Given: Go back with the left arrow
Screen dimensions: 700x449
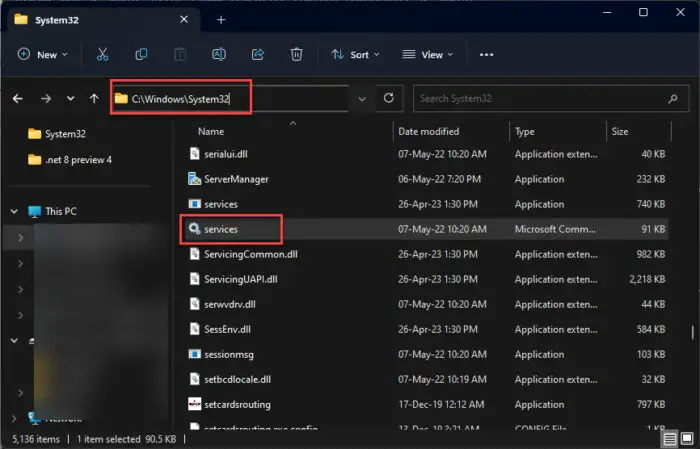Looking at the screenshot, I should point(18,99).
